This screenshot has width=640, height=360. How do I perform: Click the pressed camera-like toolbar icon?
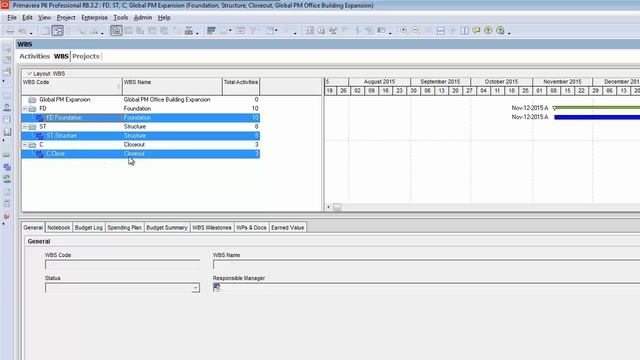click(x=116, y=31)
